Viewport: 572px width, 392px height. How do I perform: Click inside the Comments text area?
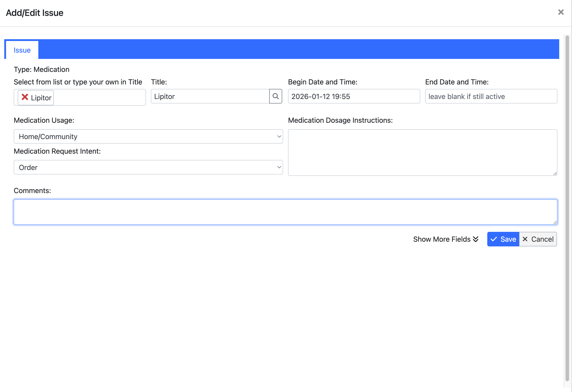[285, 211]
